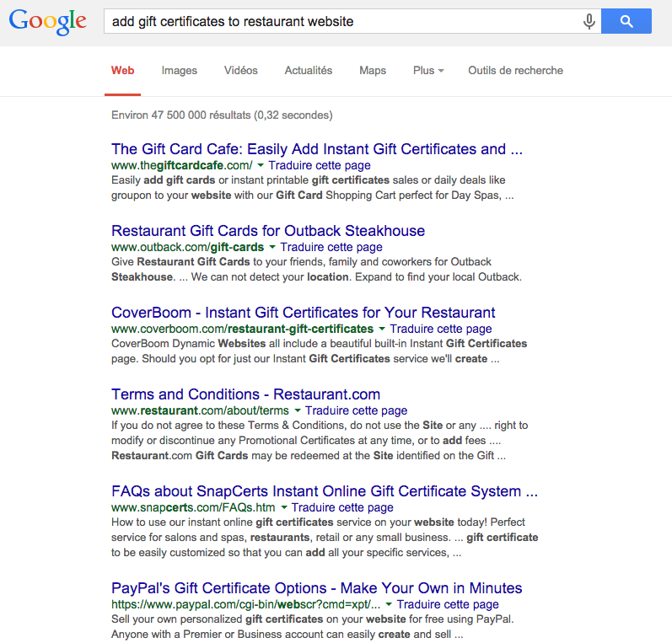Click the www.outback.com/gift-cards green URL
The image size is (672, 643).
188,247
